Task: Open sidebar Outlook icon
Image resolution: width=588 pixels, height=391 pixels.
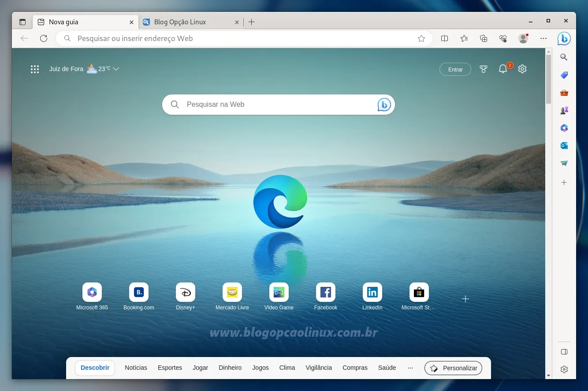Action: (564, 146)
